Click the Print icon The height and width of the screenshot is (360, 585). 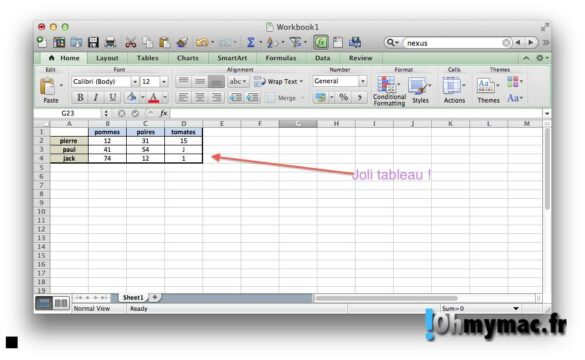click(x=110, y=43)
